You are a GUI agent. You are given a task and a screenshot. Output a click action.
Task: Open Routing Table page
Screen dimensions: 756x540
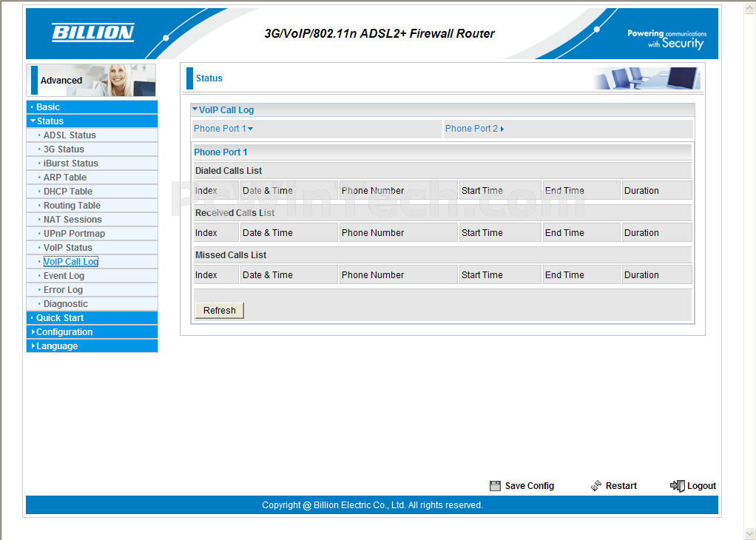click(72, 206)
